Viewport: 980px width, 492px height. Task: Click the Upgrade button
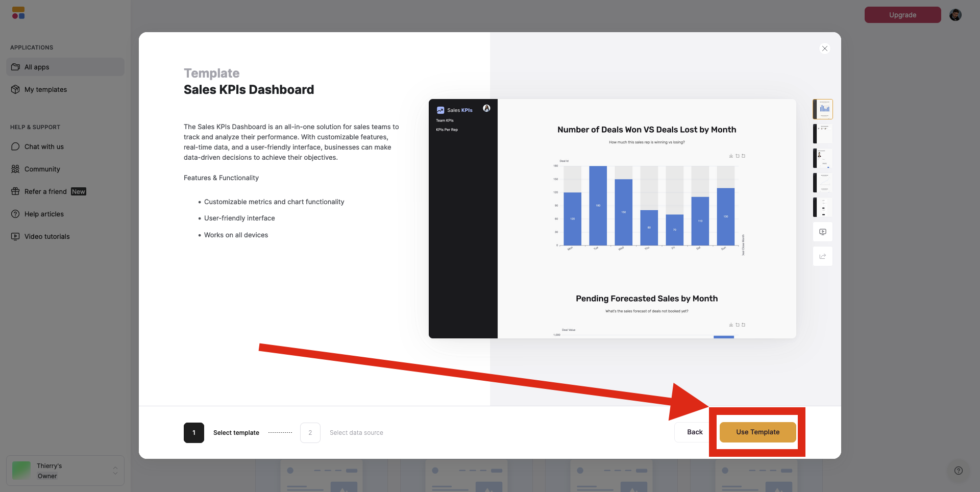(x=902, y=15)
